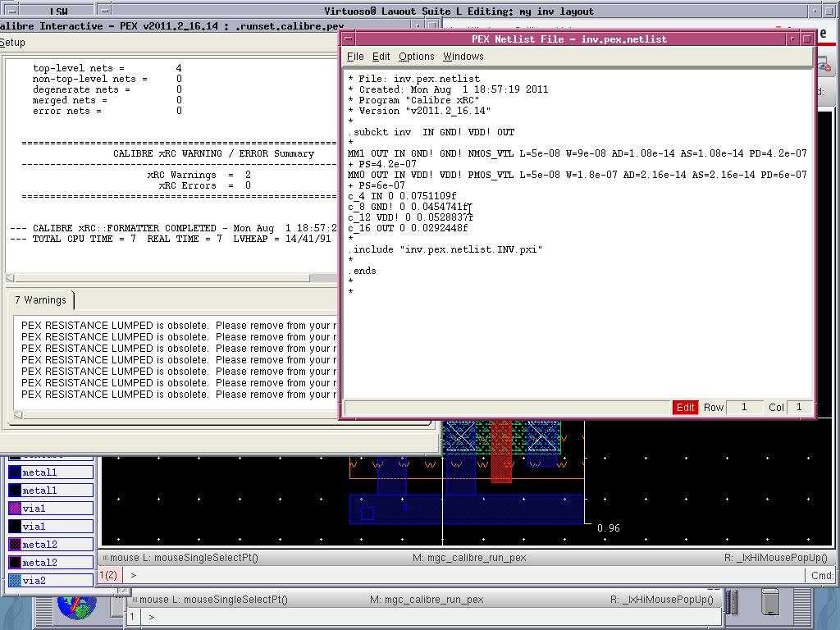Image resolution: width=840 pixels, height=630 pixels.
Task: Click the eye icon behind the PEX window
Action: pos(824,66)
